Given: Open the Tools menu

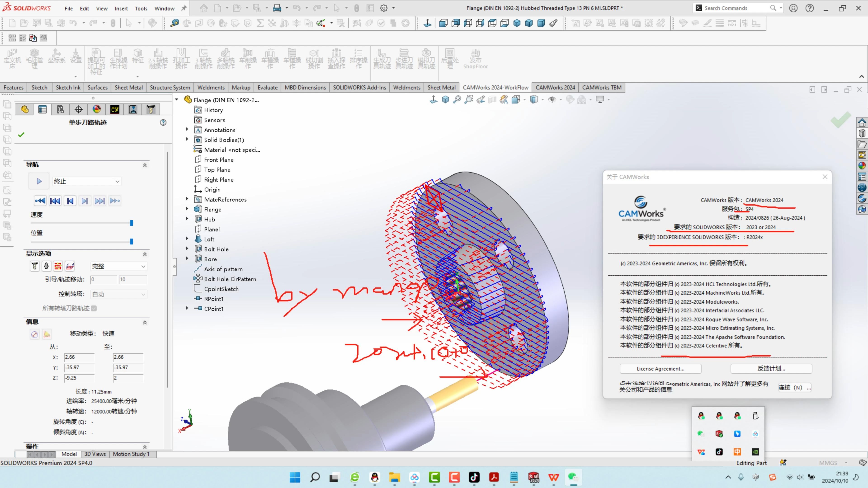Looking at the screenshot, I should pyautogui.click(x=141, y=8).
